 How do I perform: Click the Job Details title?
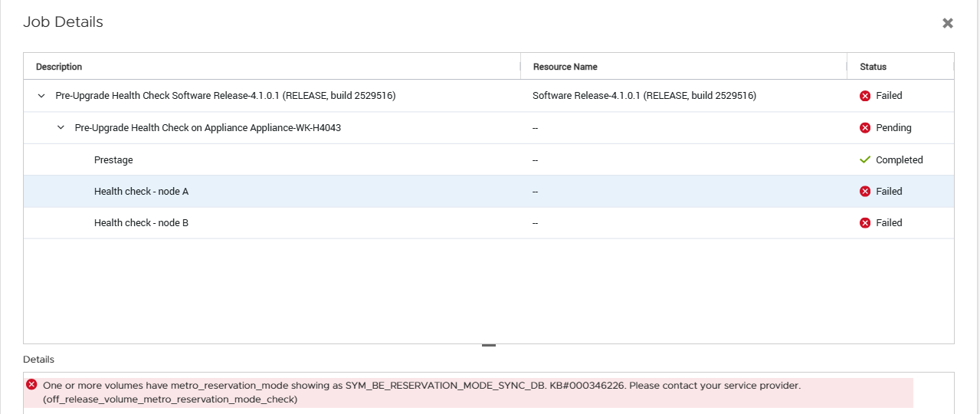pos(63,22)
